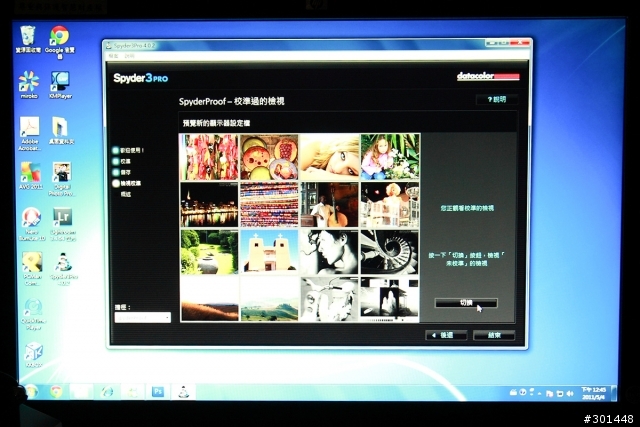Select the third wizard step in sidebar
This screenshot has height=427, width=640.
coord(122,172)
